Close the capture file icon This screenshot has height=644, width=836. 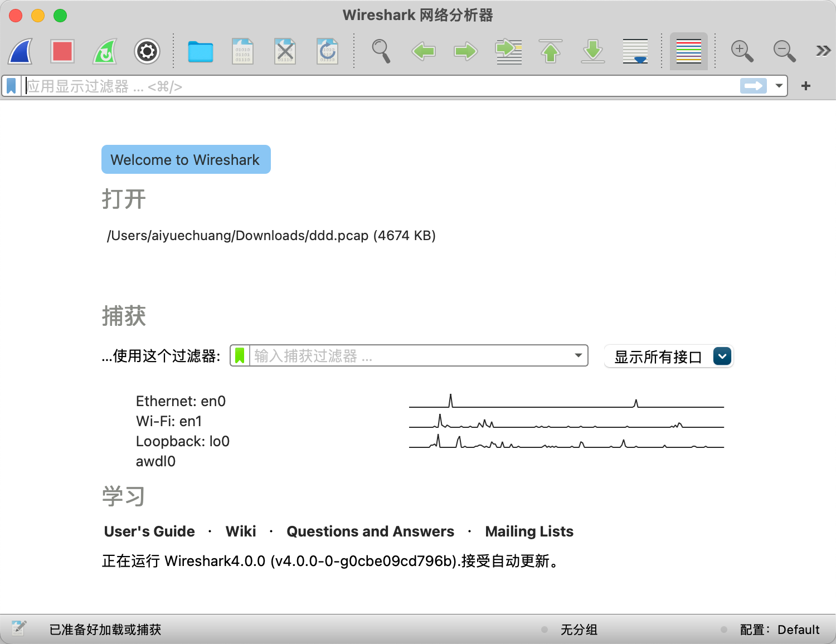(285, 51)
